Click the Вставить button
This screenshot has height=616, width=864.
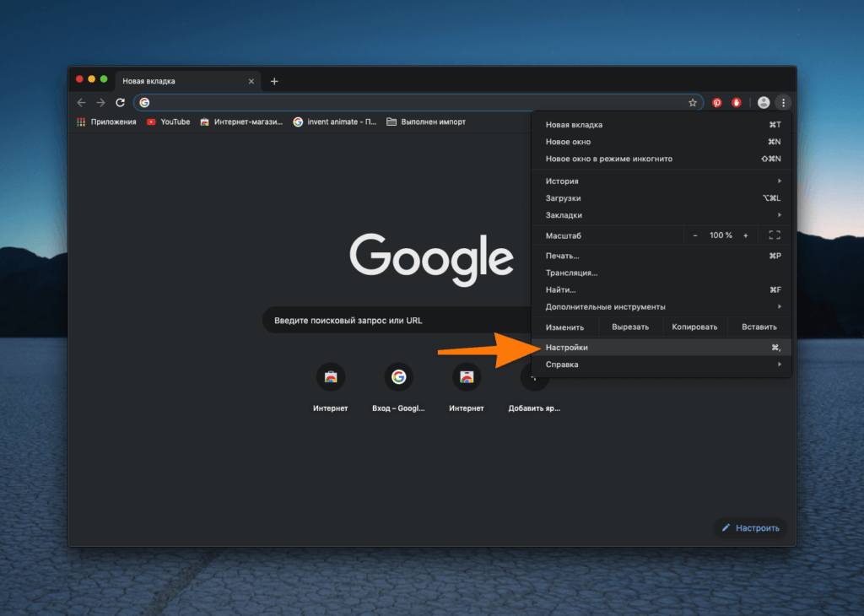[x=759, y=327]
